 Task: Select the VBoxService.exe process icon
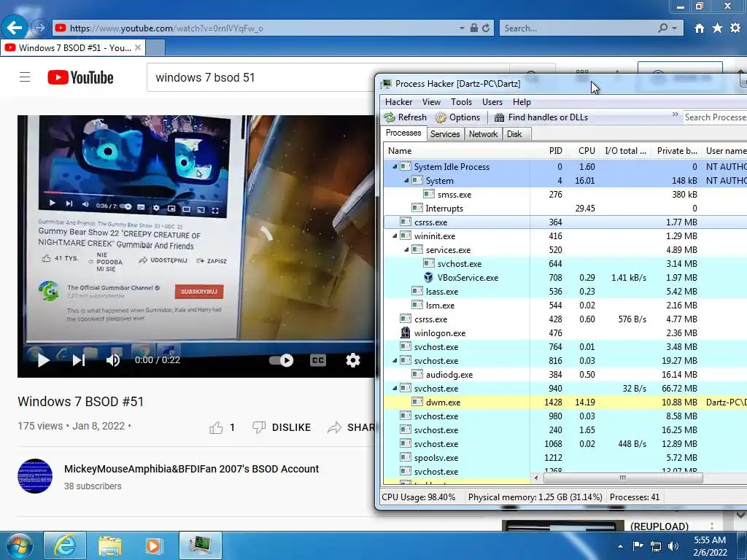[428, 278]
